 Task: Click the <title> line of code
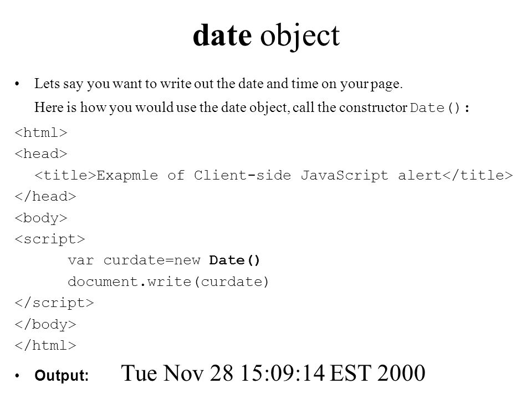click(x=273, y=175)
